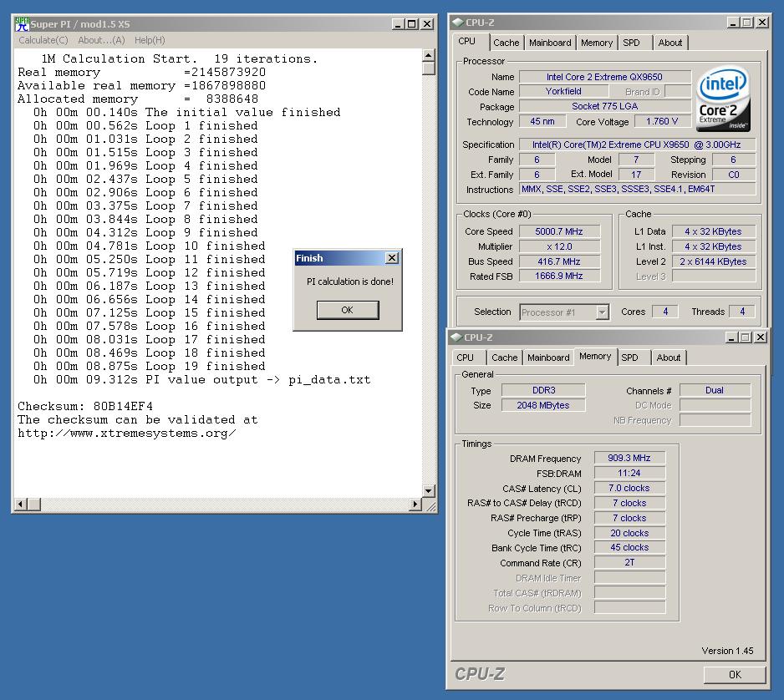
Task: Switch to the About tab in top CPU-Z
Action: coord(670,43)
